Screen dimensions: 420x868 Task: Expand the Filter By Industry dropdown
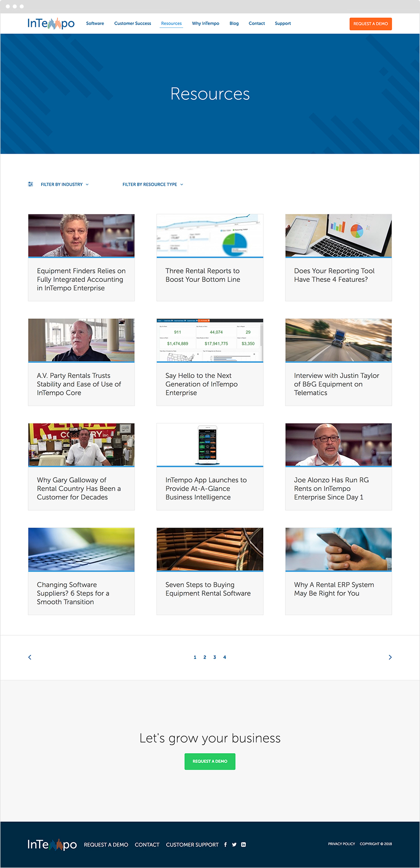[65, 185]
